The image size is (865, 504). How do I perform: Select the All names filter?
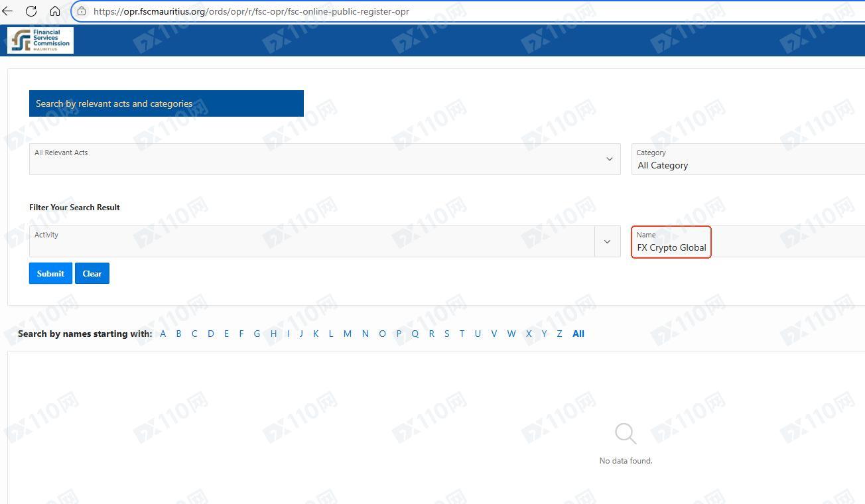[578, 334]
